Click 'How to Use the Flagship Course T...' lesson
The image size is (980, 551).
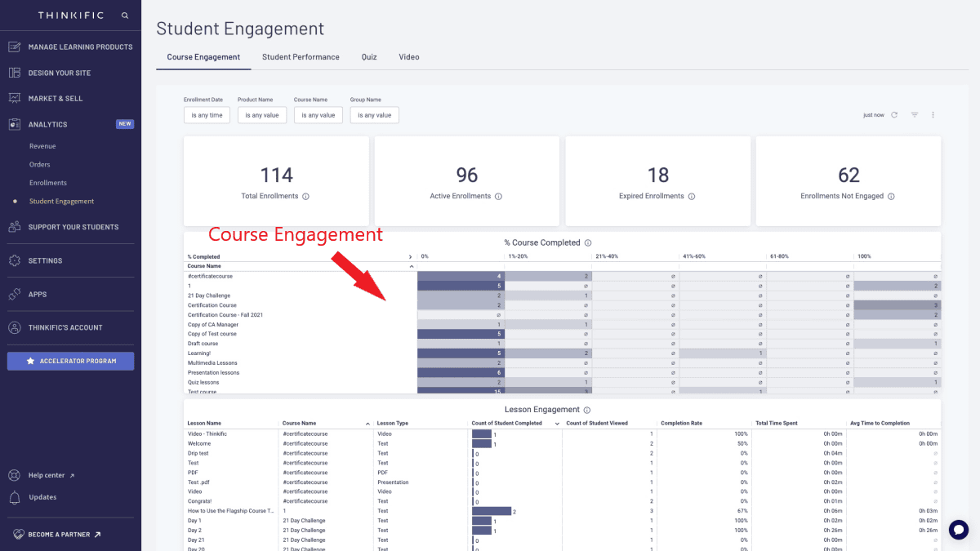(231, 511)
